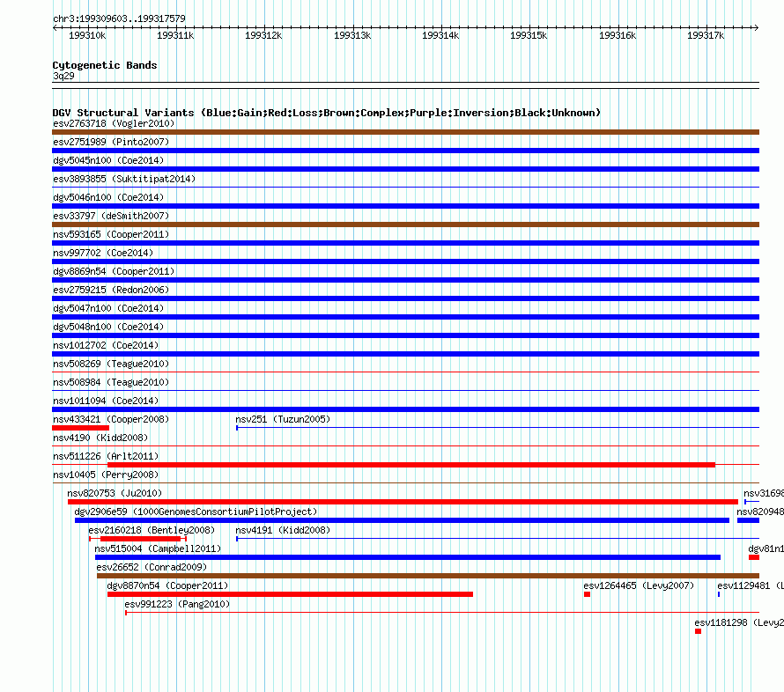Screen dimensions: 784x692
Task: Click the nsv1011094 (Coe2014) label
Action: click(106, 401)
